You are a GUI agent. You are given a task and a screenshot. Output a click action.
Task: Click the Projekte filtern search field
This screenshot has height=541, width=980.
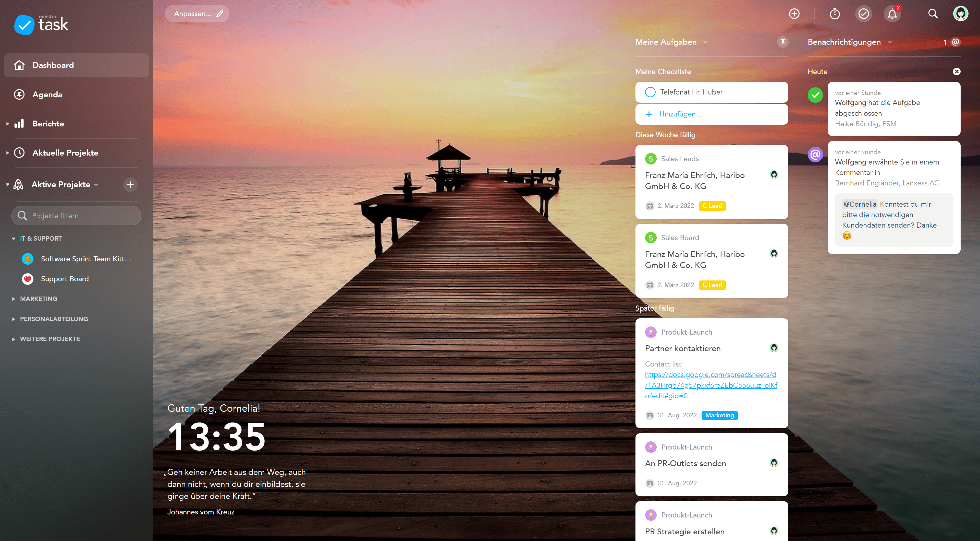(x=76, y=216)
